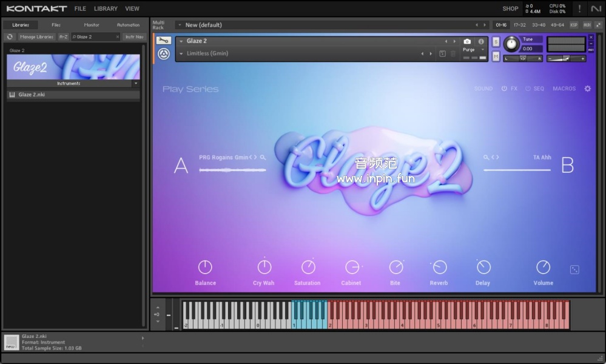Select next instrument for Glaze 2
Screen dimensions: 606x364
tap(454, 41)
